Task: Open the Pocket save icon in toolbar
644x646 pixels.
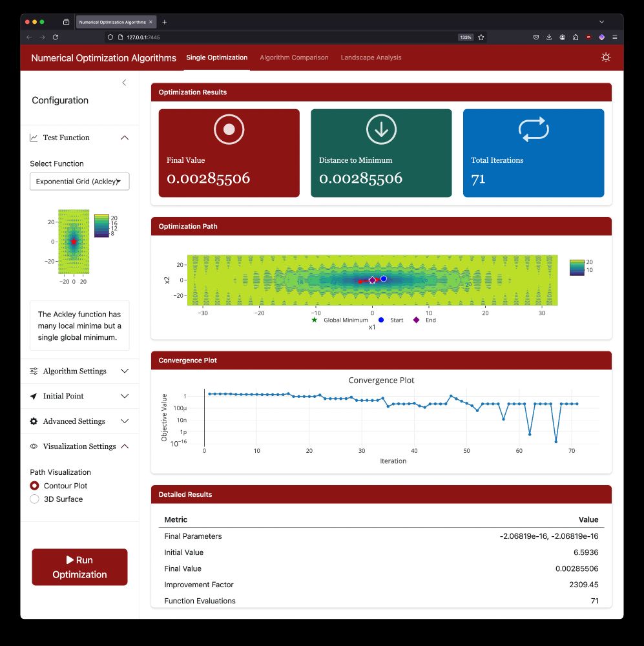Action: (535, 37)
